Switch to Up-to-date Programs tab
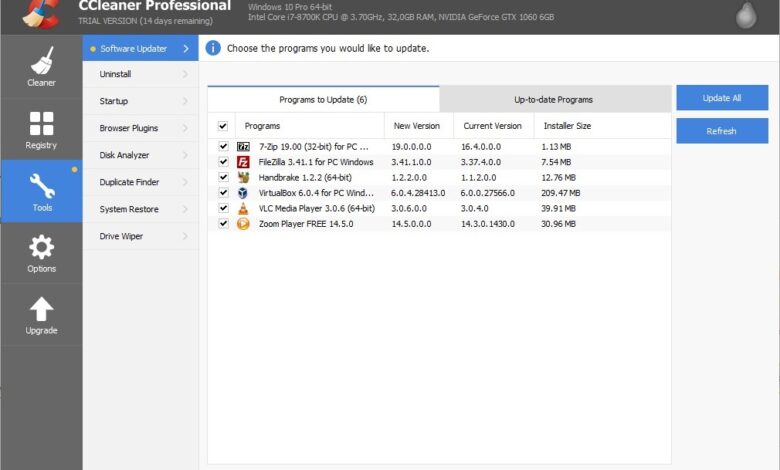 (x=553, y=99)
